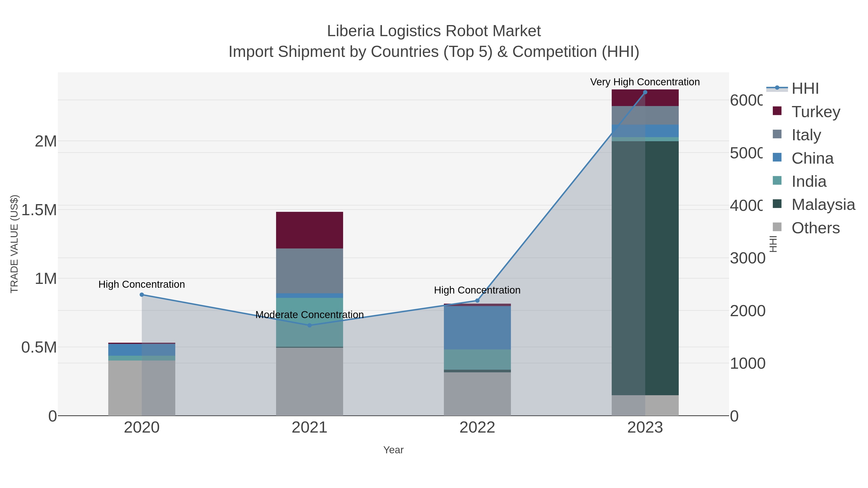This screenshot has height=488, width=868.
Task: Click the Others gray legend swatch
Action: click(777, 227)
